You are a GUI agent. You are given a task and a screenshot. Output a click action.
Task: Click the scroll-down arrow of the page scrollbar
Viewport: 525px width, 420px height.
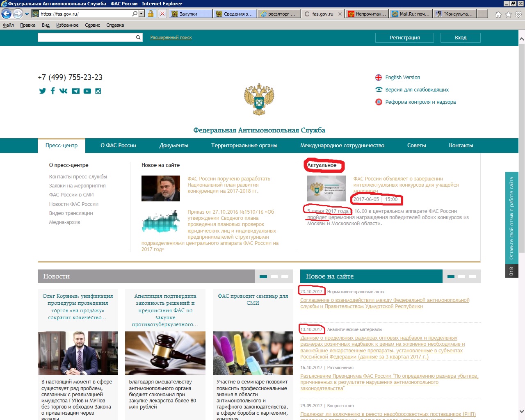pyautogui.click(x=521, y=411)
